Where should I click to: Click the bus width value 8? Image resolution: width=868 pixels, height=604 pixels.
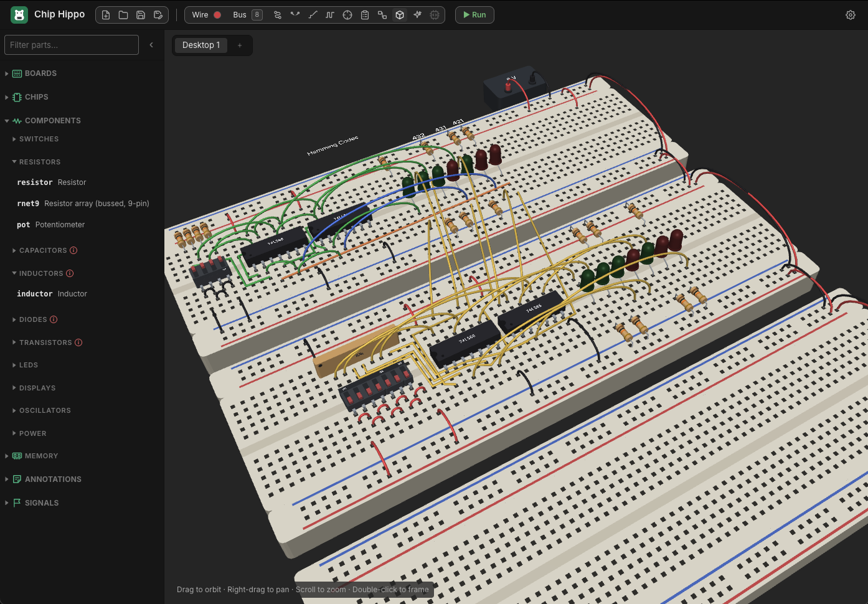[257, 15]
